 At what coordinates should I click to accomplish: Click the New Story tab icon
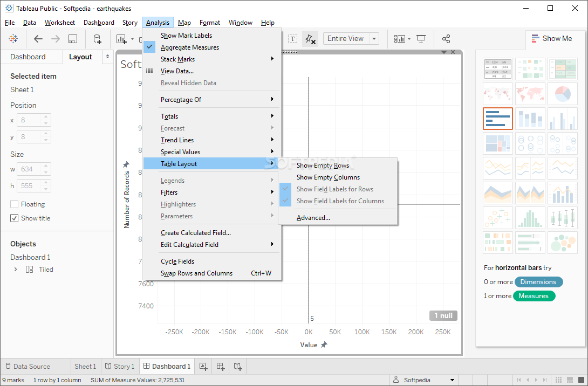[238, 367]
